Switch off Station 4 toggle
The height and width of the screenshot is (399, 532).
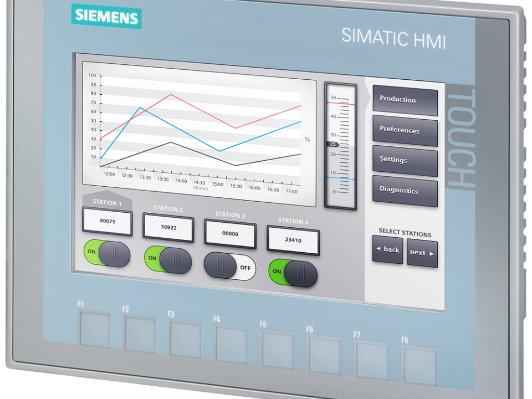tap(293, 273)
